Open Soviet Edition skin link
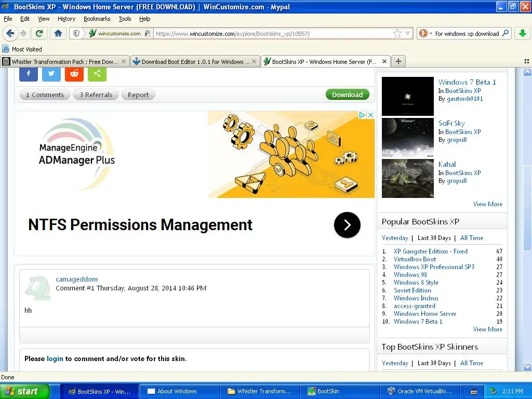Screen dimensions: 532x399 (412, 290)
